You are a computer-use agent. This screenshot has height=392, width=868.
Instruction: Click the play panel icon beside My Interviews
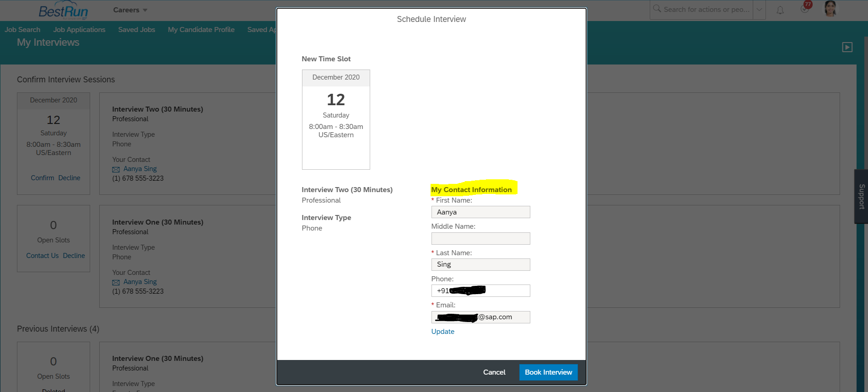(x=847, y=47)
